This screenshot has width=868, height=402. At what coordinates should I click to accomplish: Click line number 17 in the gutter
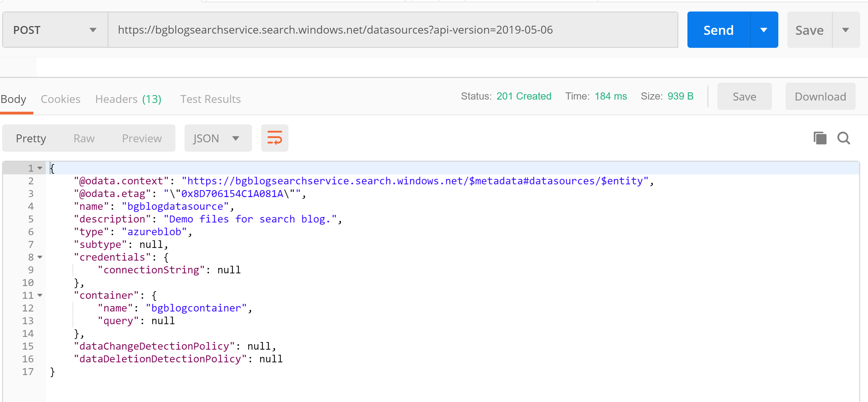point(28,372)
